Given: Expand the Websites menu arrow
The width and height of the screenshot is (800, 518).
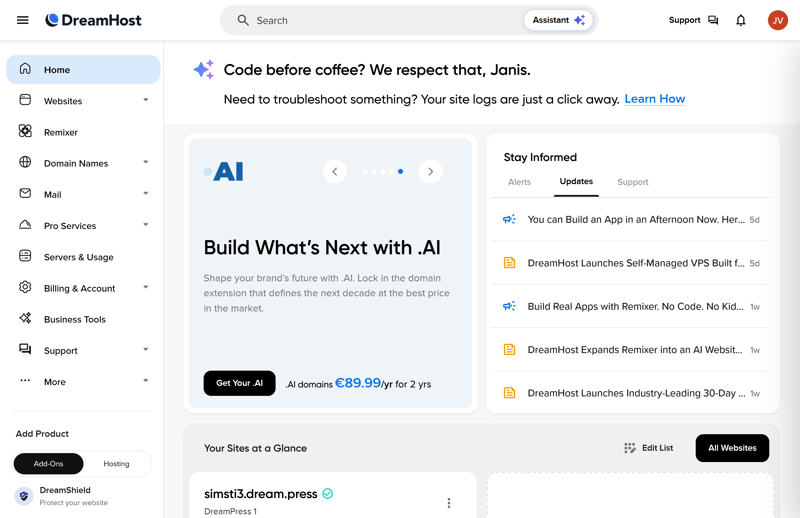Looking at the screenshot, I should 146,100.
